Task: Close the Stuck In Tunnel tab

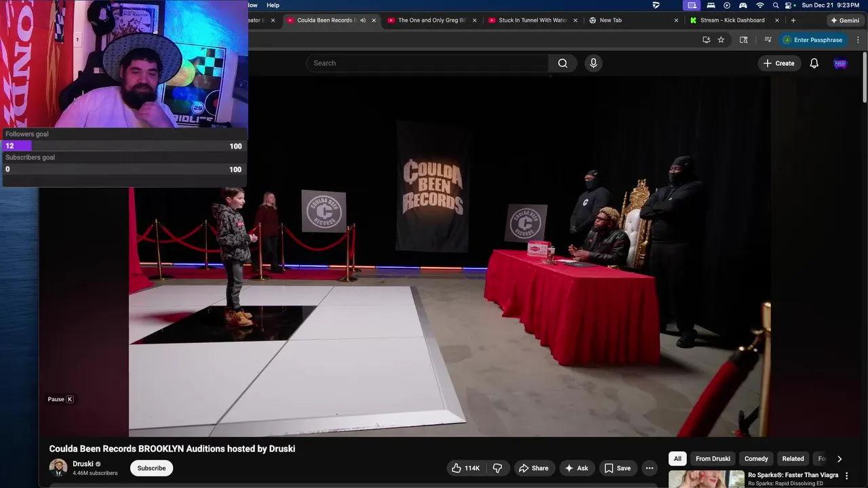Action: click(x=576, y=20)
